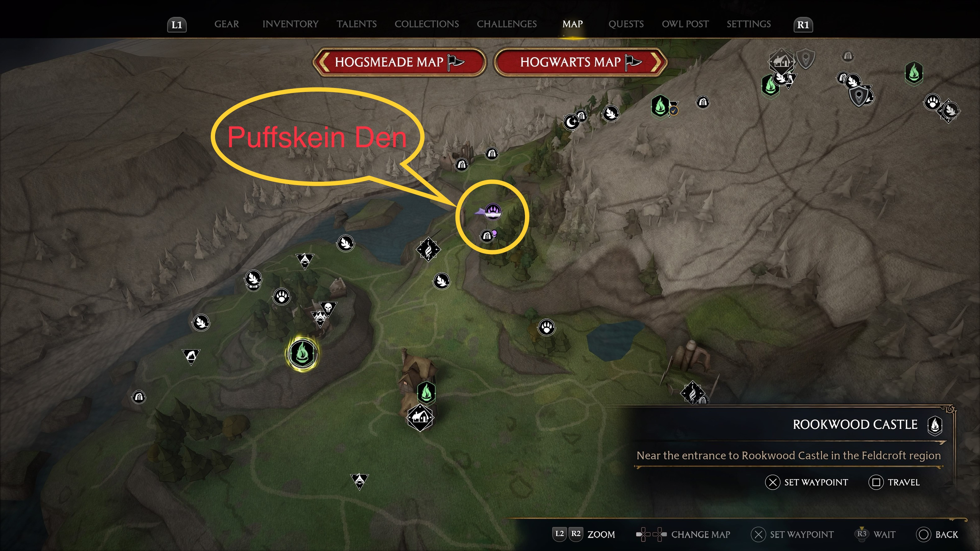Click the TRAVEL button for Rookwood Castle
The image size is (980, 551).
pos(902,482)
